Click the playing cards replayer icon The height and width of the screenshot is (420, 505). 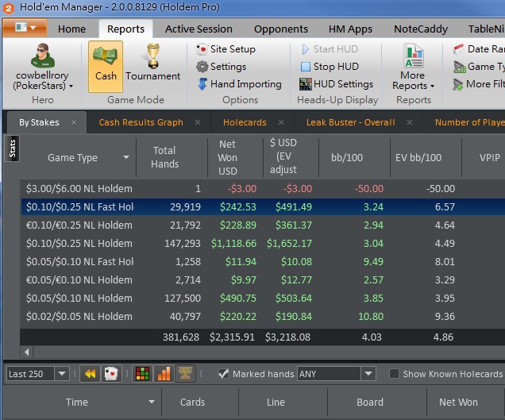click(x=111, y=374)
